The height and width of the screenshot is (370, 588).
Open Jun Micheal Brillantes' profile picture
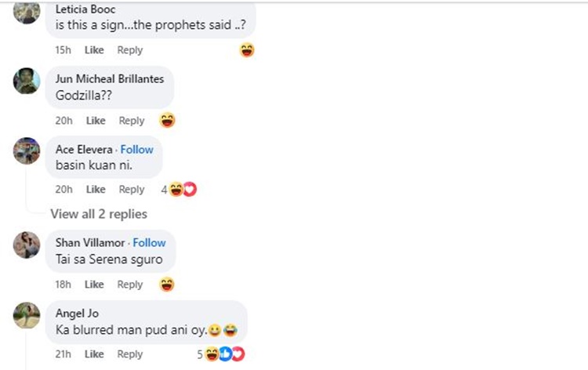pyautogui.click(x=27, y=81)
